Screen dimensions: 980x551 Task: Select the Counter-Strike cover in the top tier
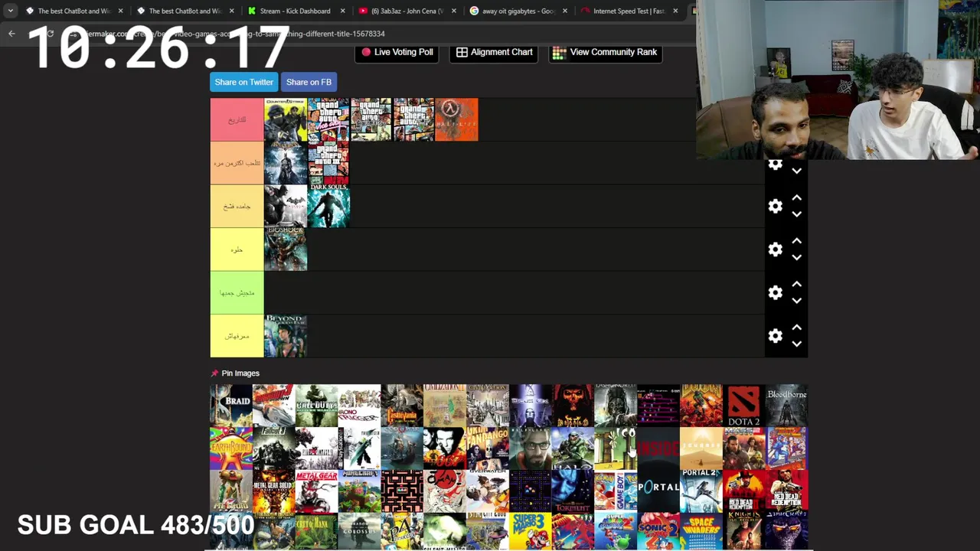tap(286, 119)
